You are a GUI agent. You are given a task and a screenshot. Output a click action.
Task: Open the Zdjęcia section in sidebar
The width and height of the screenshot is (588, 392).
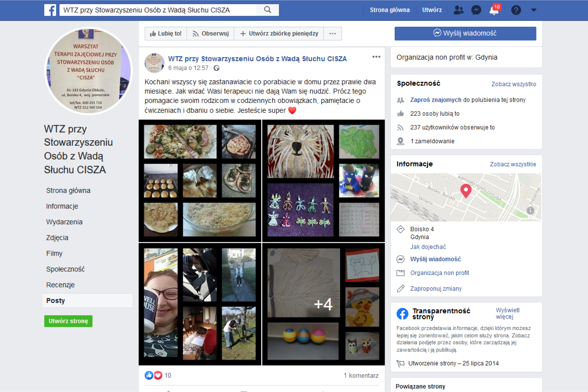tap(57, 238)
